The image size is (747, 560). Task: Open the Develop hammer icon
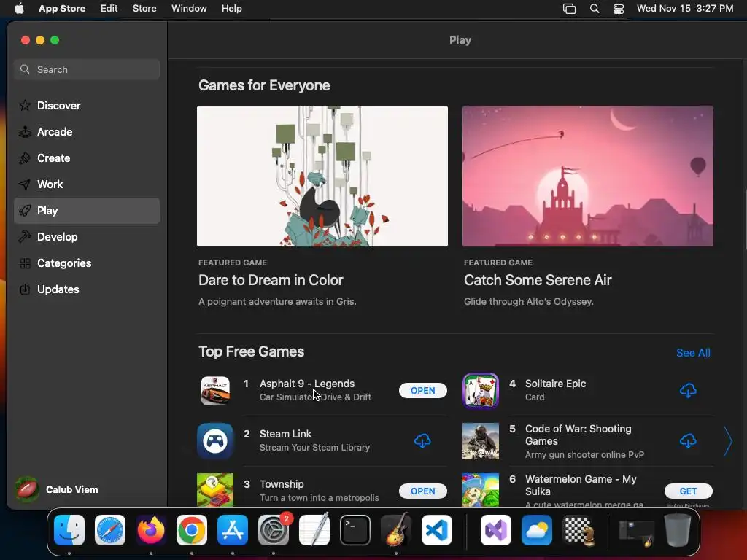tap(25, 237)
